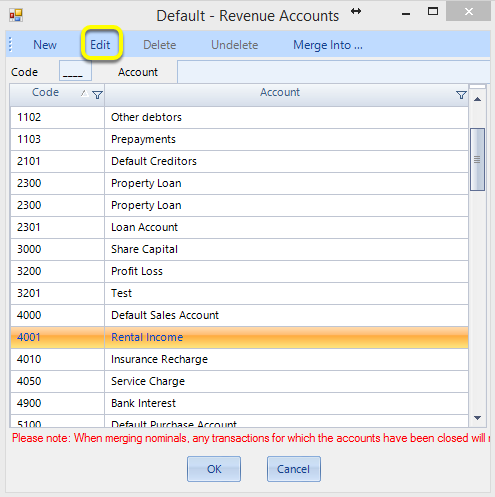Click the toolbar grip handle
The width and height of the screenshot is (495, 497).
click(10, 45)
